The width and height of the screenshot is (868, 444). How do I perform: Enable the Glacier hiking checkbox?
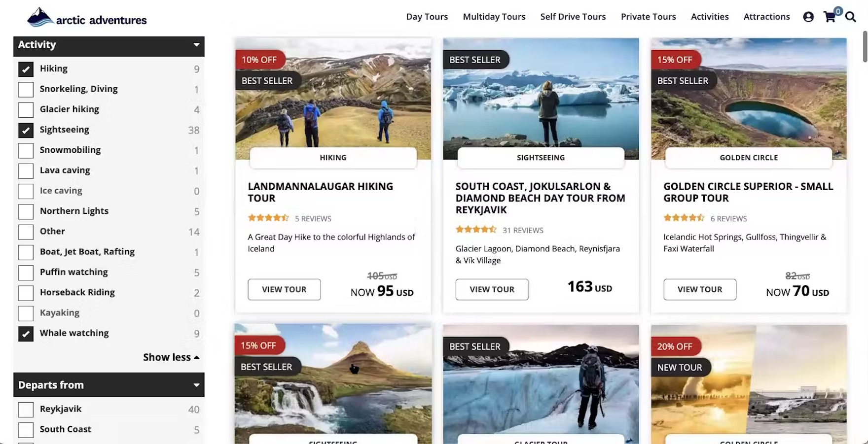[26, 109]
